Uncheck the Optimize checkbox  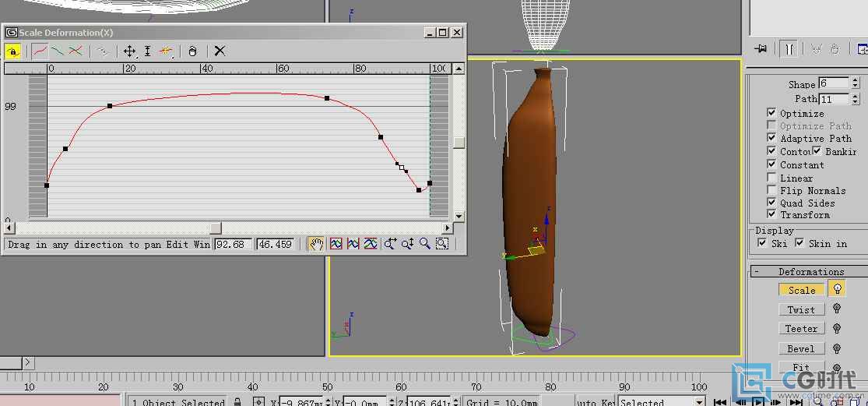[771, 112]
